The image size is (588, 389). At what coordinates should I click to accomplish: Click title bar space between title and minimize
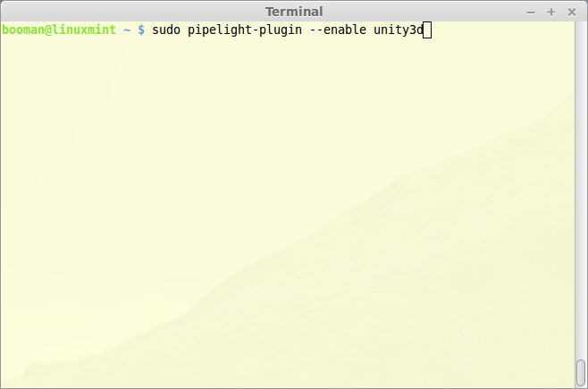click(x=424, y=12)
